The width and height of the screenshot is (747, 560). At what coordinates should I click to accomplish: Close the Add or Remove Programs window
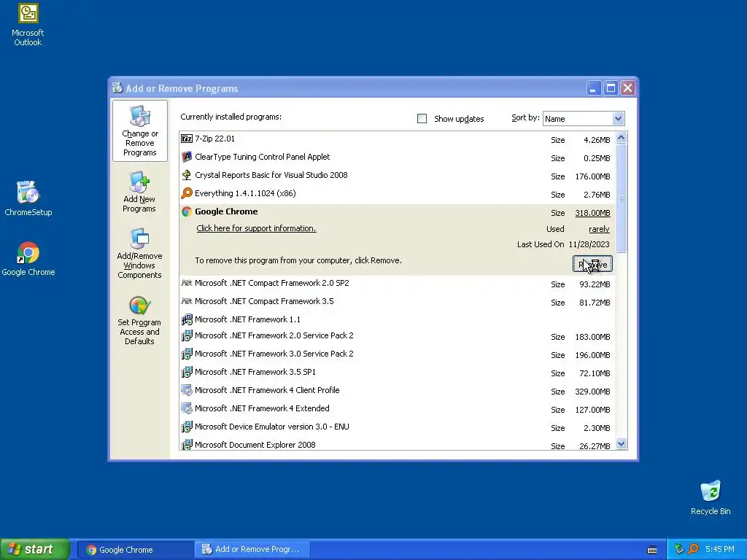628,88
